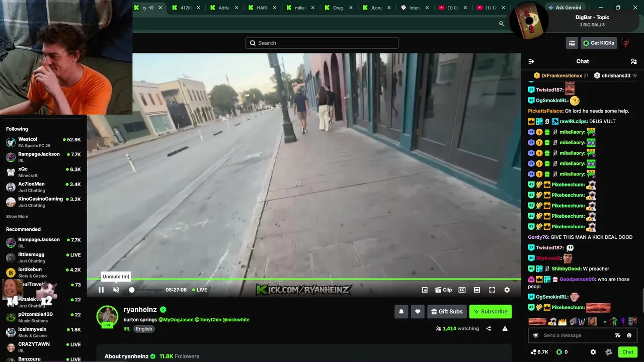644x362 pixels.
Task: Focus the Kick Search field
Action: point(322,43)
